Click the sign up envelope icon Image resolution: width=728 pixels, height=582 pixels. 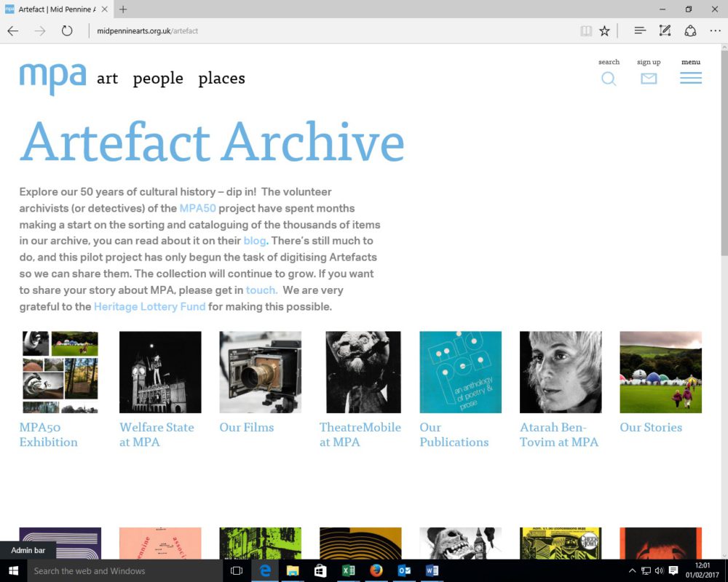(649, 79)
